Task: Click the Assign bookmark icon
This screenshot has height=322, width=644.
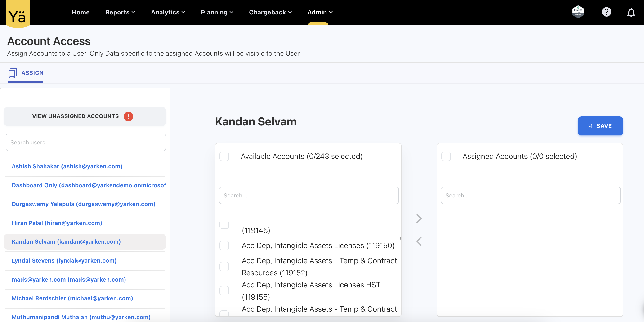Action: [13, 73]
